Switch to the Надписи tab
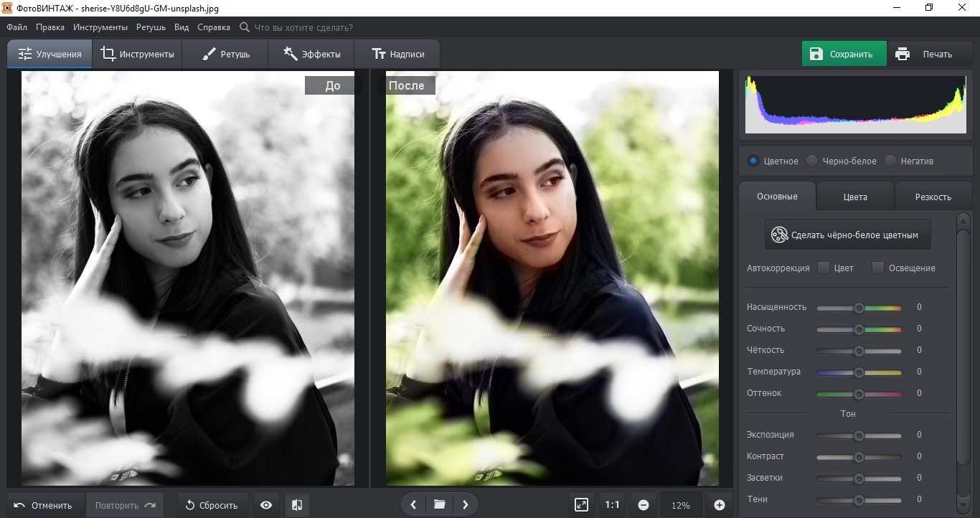Image resolution: width=980 pixels, height=518 pixels. [x=397, y=54]
